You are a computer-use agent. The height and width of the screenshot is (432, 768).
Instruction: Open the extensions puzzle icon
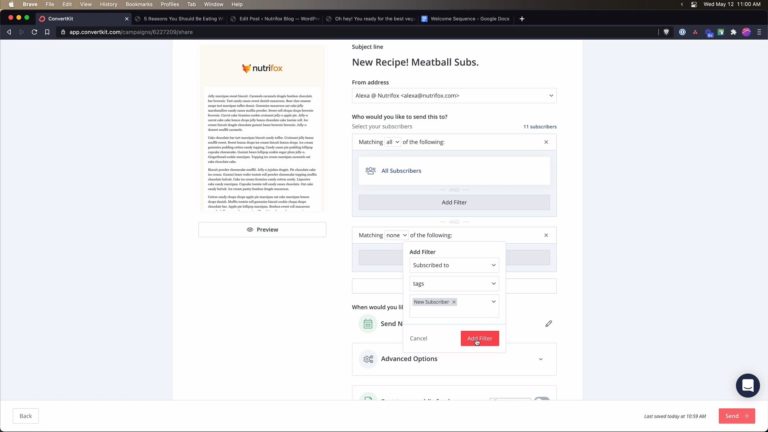click(733, 32)
